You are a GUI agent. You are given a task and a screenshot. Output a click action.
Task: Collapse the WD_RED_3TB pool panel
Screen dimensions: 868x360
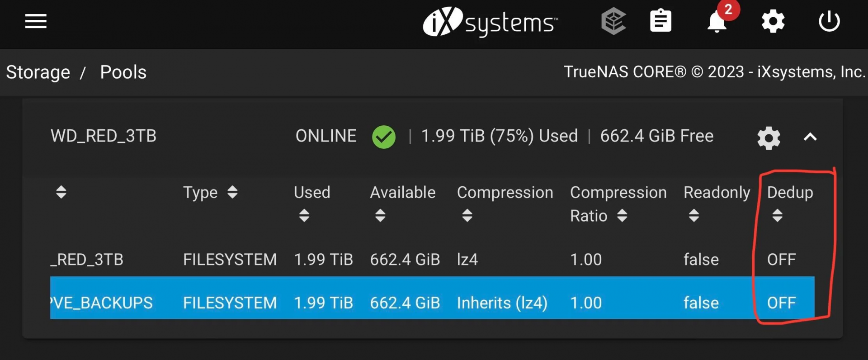[x=810, y=137]
